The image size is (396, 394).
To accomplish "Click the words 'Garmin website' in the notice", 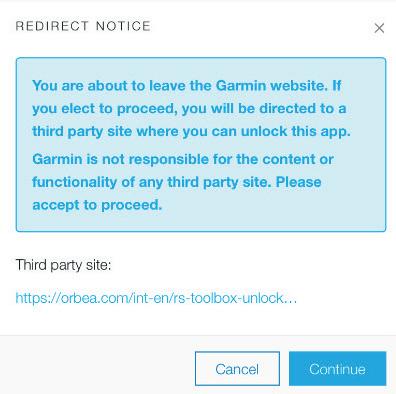I will [x=270, y=86].
